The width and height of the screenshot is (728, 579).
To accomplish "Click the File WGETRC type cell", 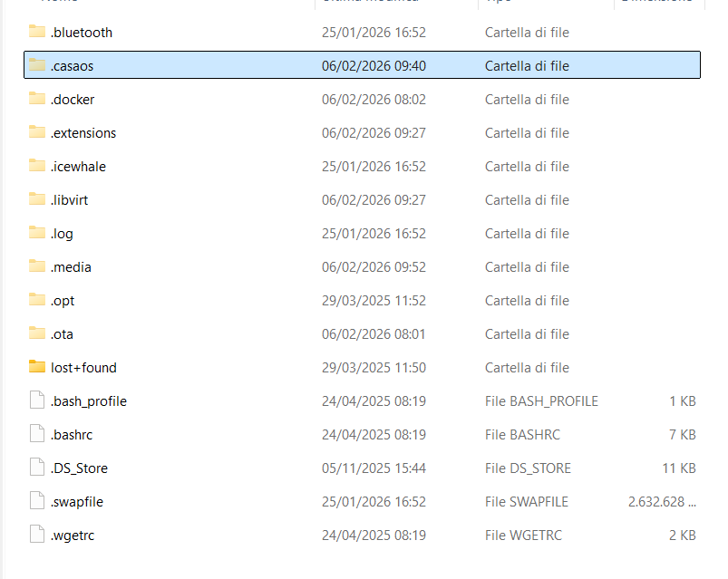I will 523,535.
